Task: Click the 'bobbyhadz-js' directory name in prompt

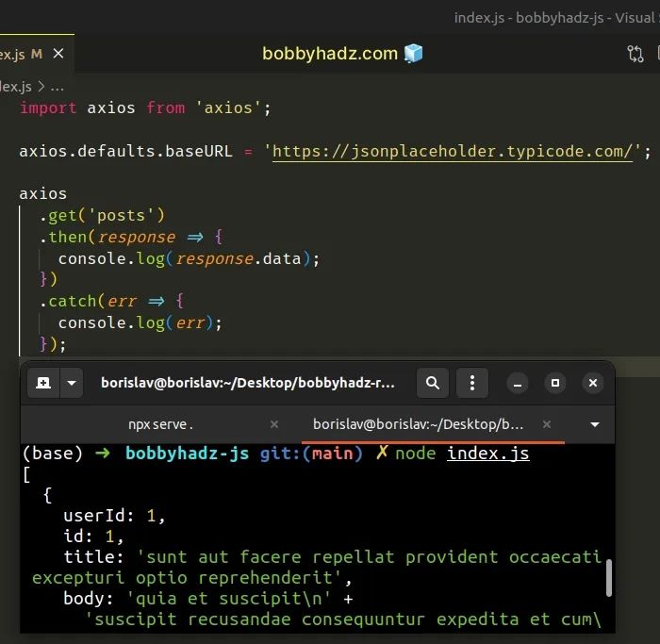Action: coord(188,454)
